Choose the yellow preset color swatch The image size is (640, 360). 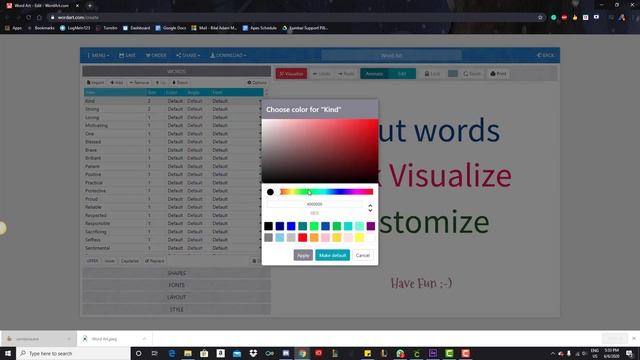(359, 238)
